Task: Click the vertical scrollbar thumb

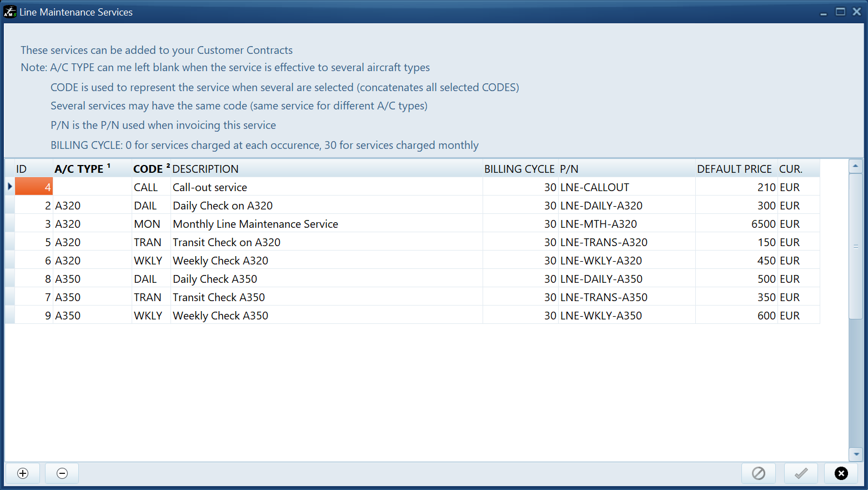Action: 856,246
